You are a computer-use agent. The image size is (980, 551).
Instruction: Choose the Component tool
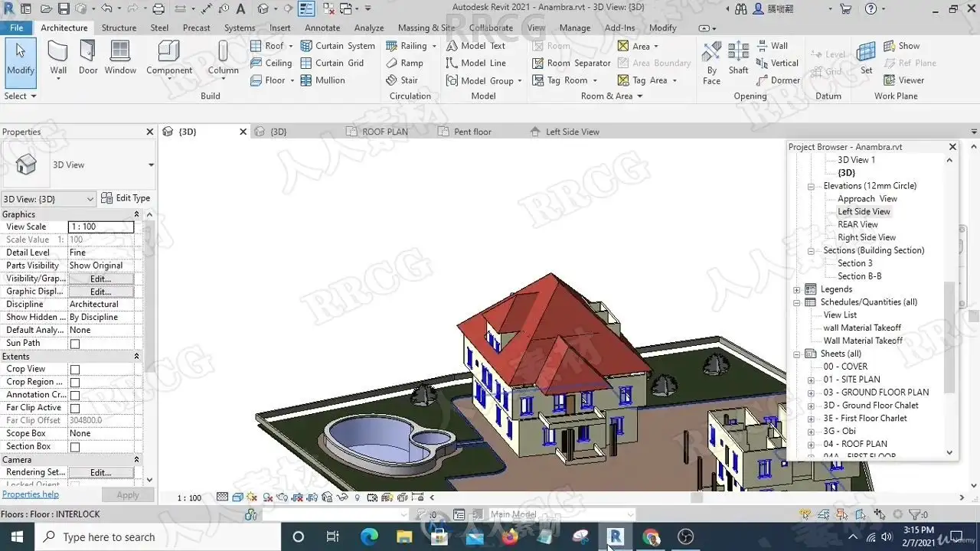click(169, 59)
